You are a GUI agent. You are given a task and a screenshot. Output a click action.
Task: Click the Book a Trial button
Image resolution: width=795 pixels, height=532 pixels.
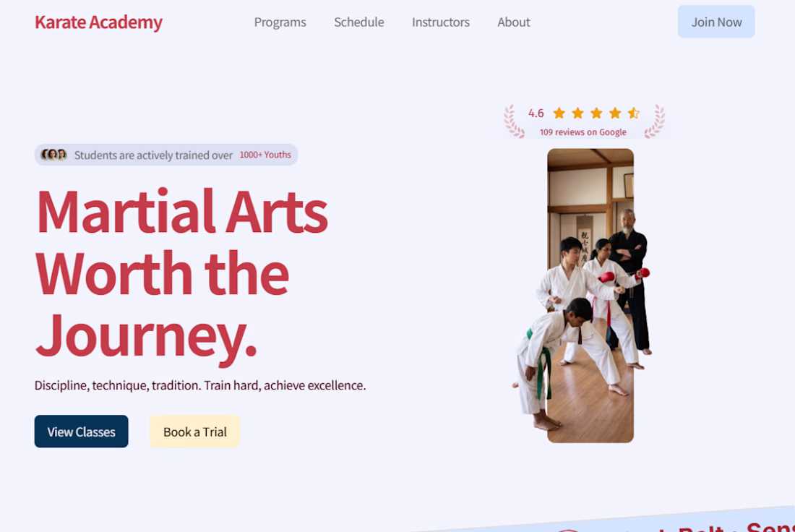tap(194, 432)
